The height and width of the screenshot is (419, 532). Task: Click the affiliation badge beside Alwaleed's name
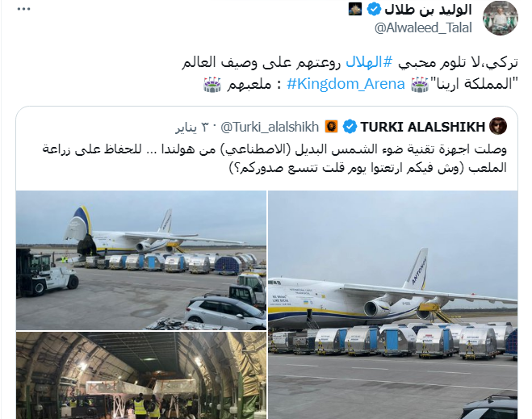click(x=355, y=9)
